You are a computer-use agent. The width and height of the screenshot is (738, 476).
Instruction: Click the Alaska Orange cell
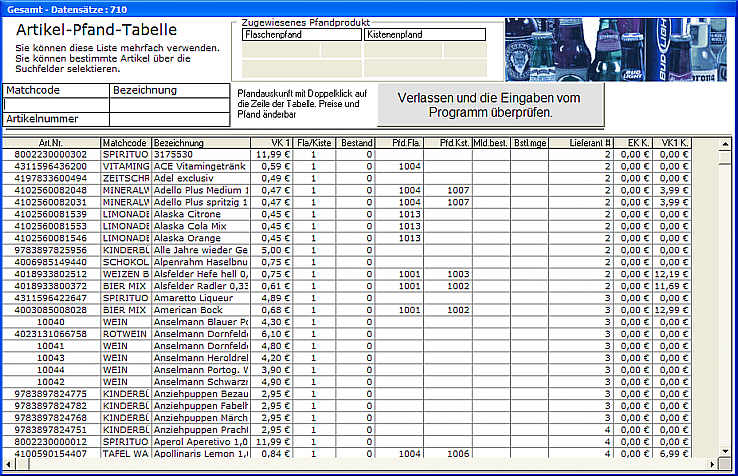pyautogui.click(x=201, y=238)
